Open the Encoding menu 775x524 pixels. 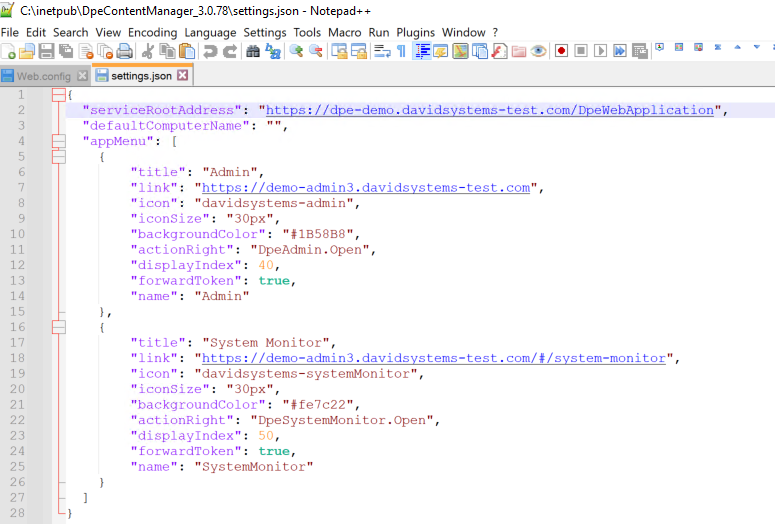coord(152,32)
